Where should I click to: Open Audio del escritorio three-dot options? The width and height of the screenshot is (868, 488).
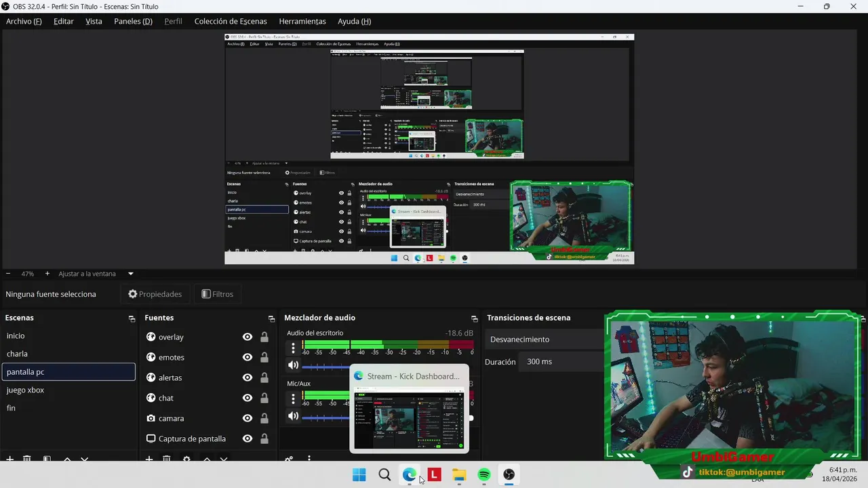click(293, 348)
